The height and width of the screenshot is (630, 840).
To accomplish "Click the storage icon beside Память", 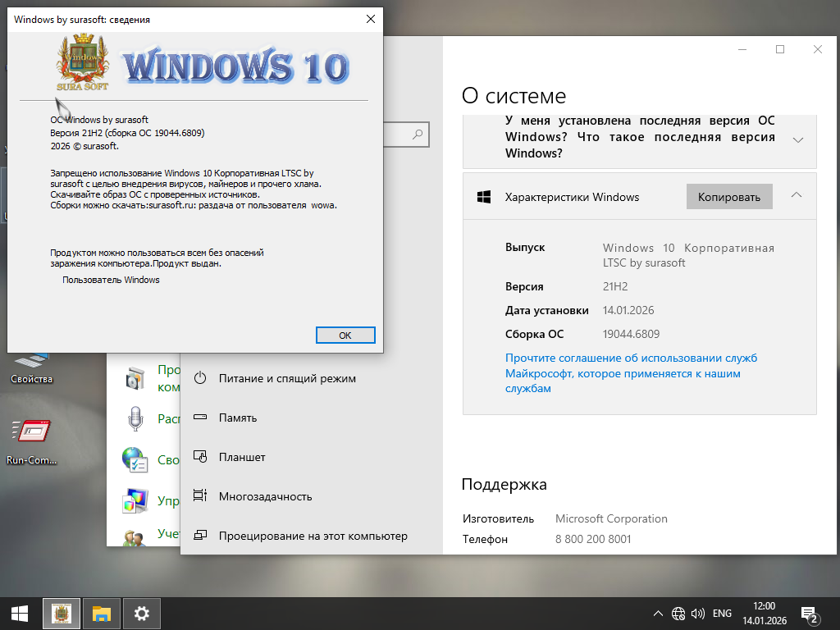I will (x=200, y=417).
